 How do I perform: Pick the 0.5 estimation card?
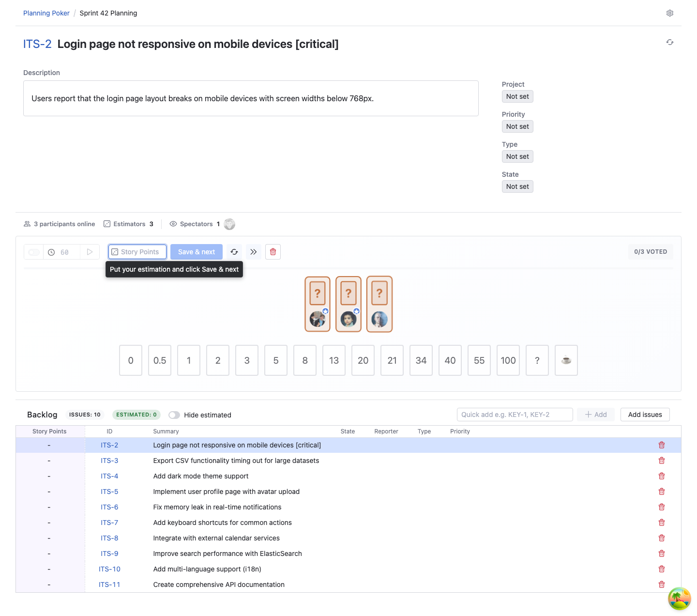coord(160,360)
